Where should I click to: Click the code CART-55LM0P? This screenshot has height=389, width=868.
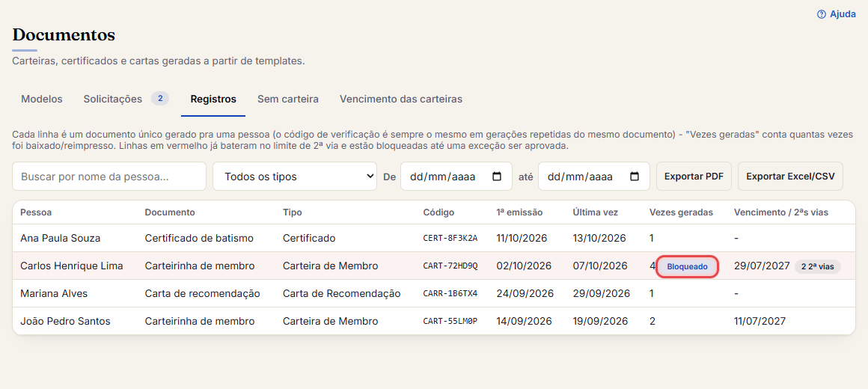(450, 321)
